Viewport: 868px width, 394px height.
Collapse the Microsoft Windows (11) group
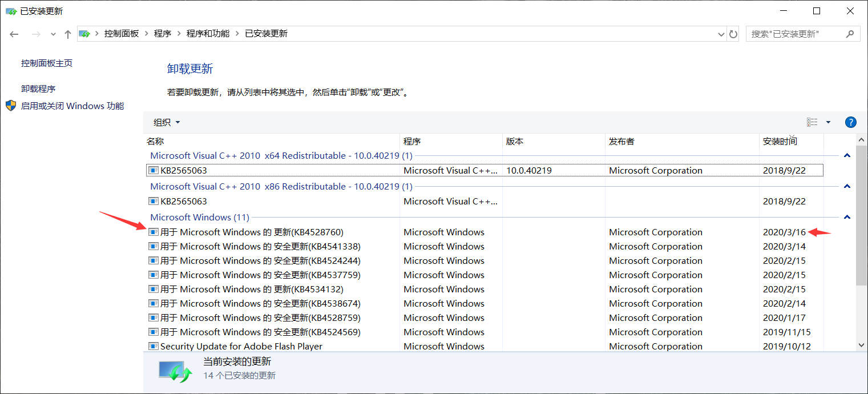[x=847, y=217]
